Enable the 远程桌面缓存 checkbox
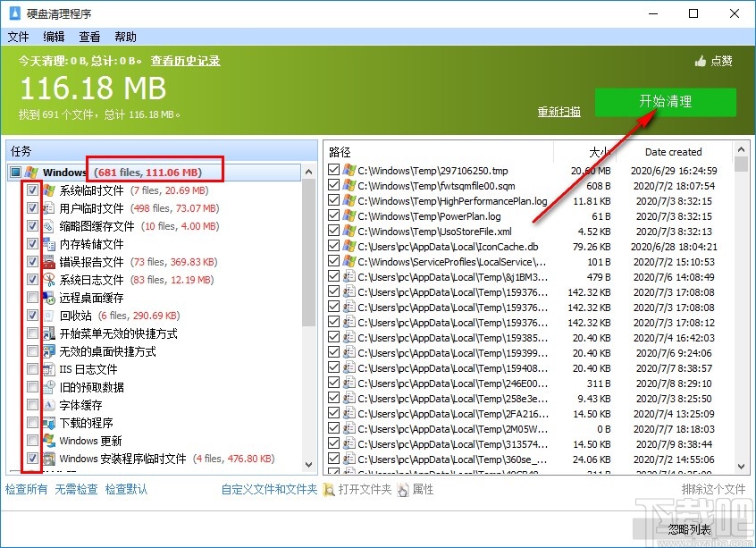 coord(32,297)
